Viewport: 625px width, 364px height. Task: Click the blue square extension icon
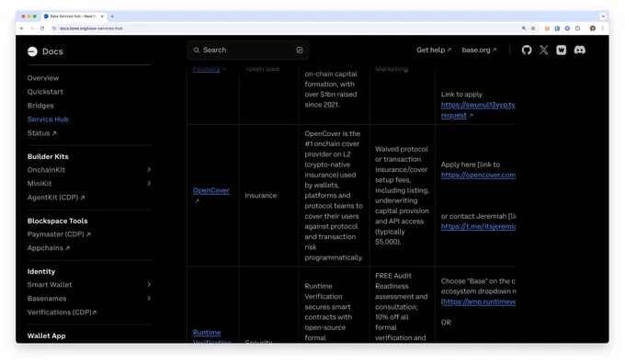click(557, 28)
